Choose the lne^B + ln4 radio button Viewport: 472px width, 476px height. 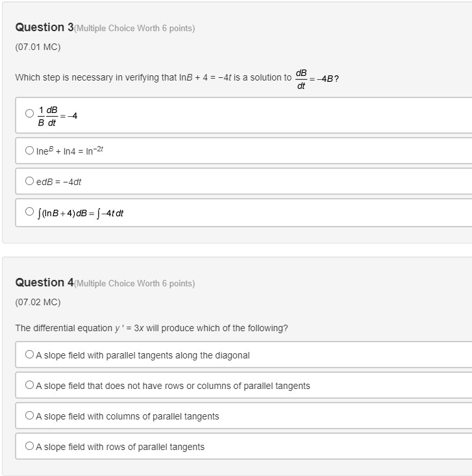tap(29, 150)
